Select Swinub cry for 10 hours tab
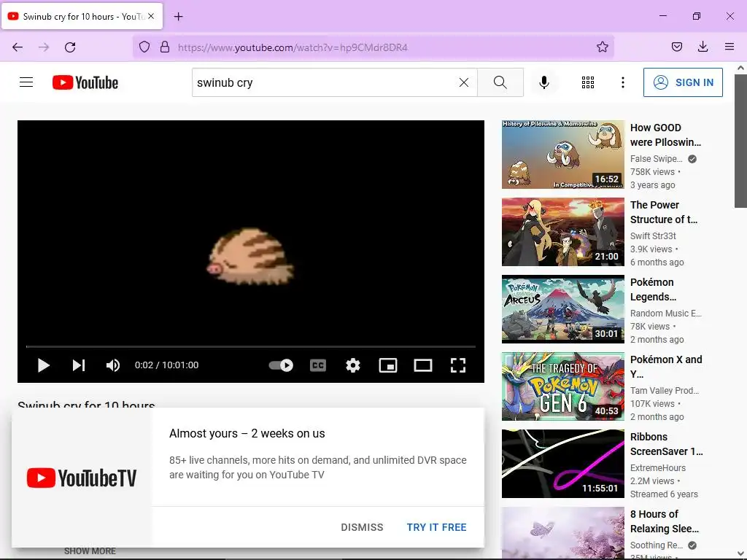This screenshot has width=747, height=560. (x=82, y=16)
